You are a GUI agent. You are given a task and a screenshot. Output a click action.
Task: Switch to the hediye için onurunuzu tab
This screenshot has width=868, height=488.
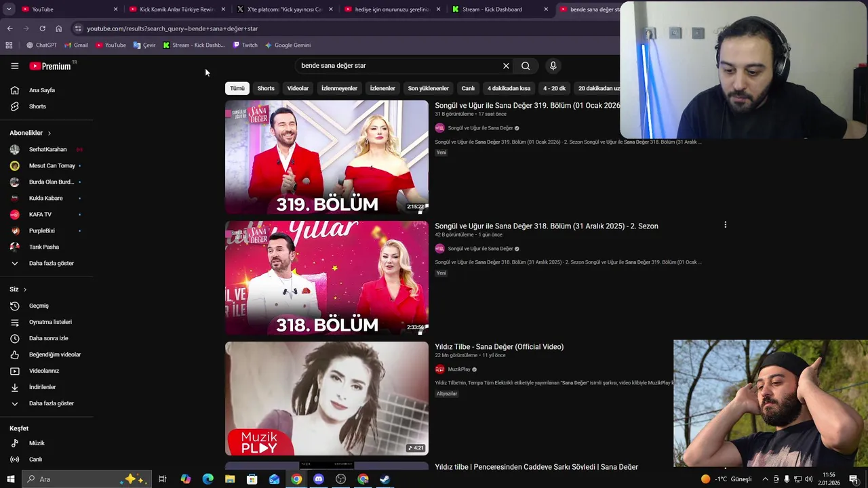(393, 9)
